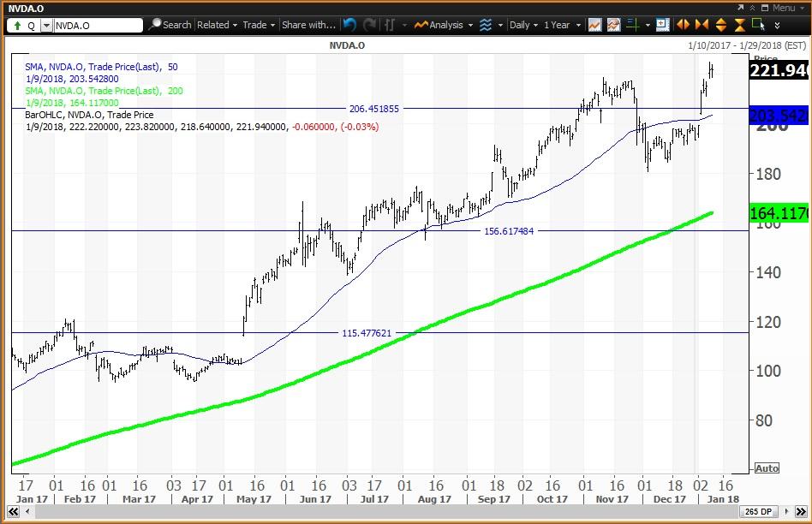Open the Daily interval dropdown
The width and height of the screenshot is (812, 524).
(523, 24)
